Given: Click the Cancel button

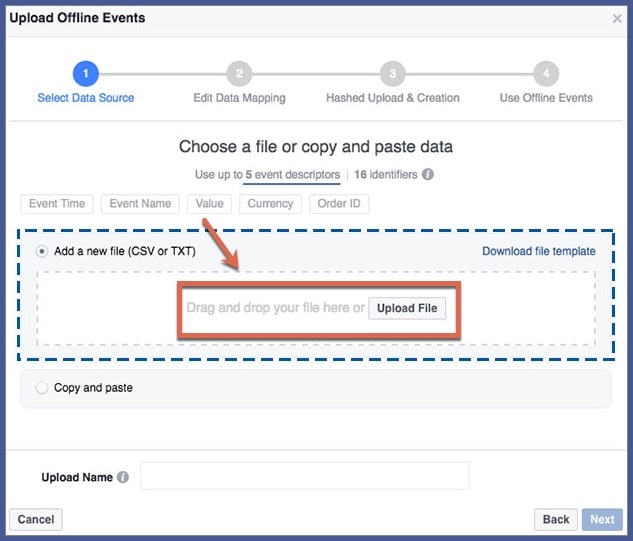Looking at the screenshot, I should 36,519.
